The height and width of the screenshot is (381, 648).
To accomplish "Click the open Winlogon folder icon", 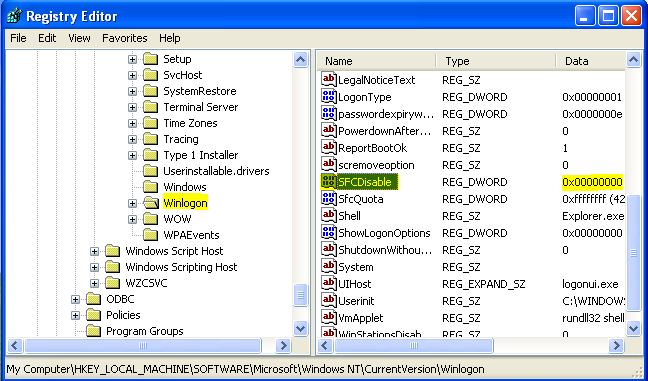I will click(151, 203).
